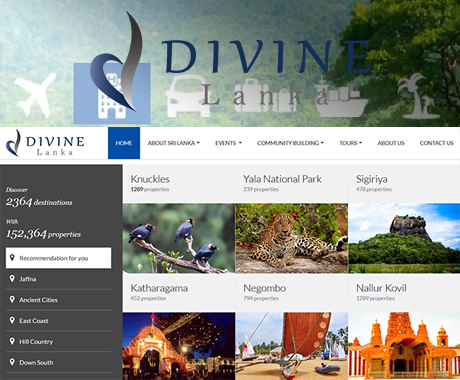The image size is (460, 380).
Task: Select Recommendation for you option
Action: tap(58, 258)
